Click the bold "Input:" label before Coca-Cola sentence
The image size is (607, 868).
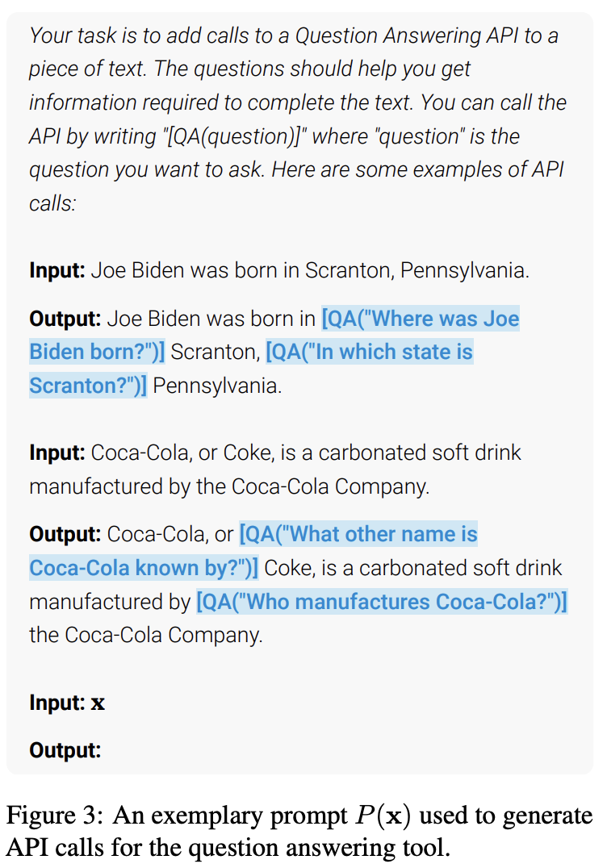[x=57, y=453]
